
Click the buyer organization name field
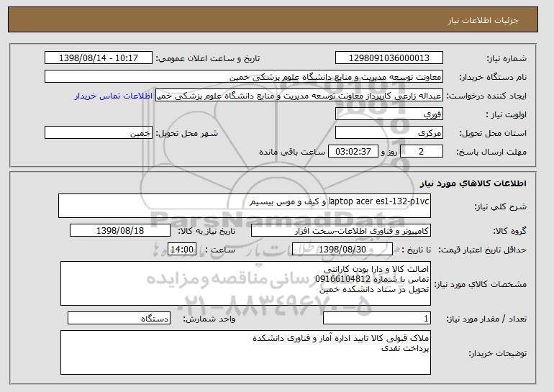pos(244,77)
